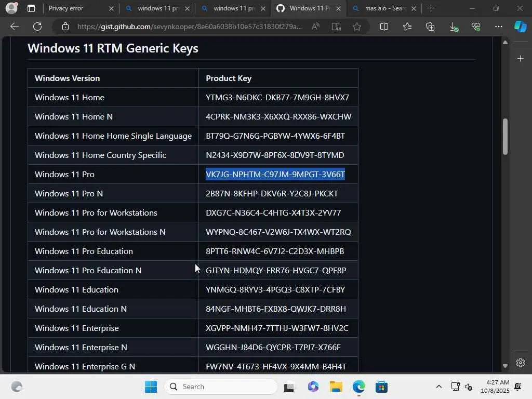Click key WYPNQ-8C467-V2W6J-TX4WX-WT2RQ

[278, 232]
